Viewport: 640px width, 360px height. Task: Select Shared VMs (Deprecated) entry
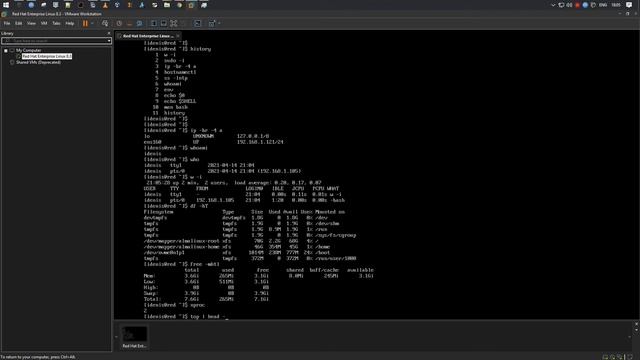pyautogui.click(x=38, y=62)
